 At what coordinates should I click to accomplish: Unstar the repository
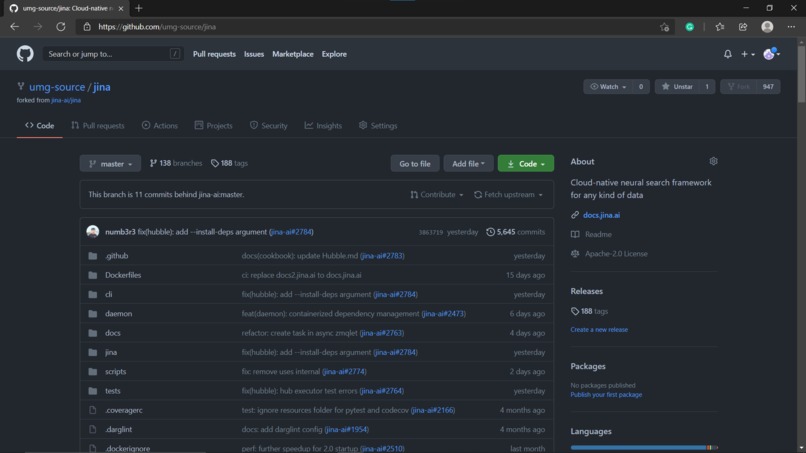tap(678, 86)
